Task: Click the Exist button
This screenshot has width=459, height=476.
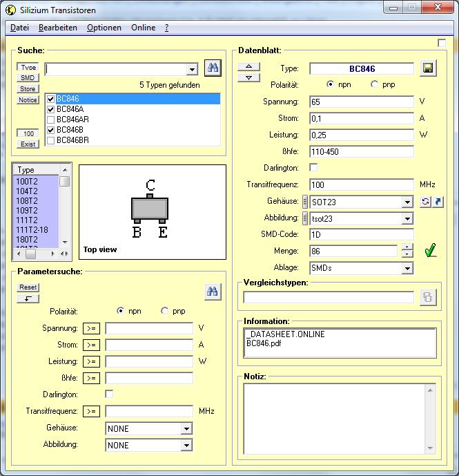Action: (x=28, y=144)
